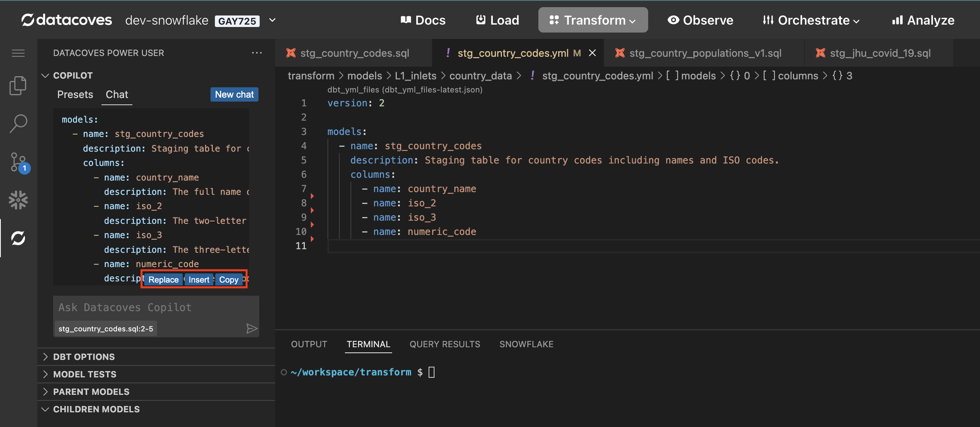980x427 pixels.
Task: Click breadcrumb '[ ] columns'
Action: point(790,76)
